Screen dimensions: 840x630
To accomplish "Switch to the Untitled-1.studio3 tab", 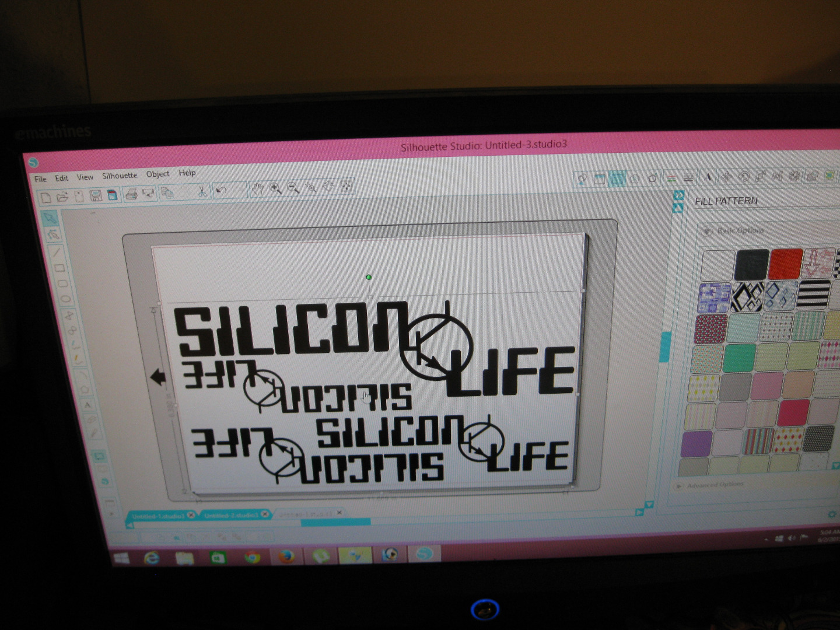I will [158, 516].
